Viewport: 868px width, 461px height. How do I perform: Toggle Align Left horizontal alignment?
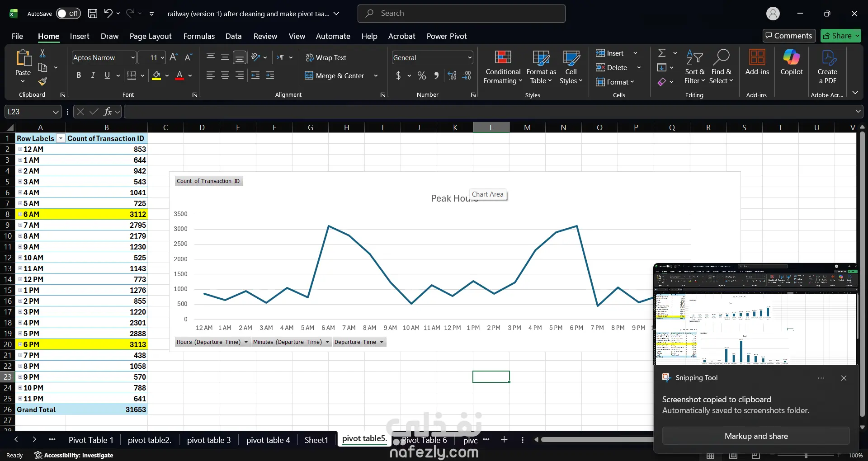point(211,75)
